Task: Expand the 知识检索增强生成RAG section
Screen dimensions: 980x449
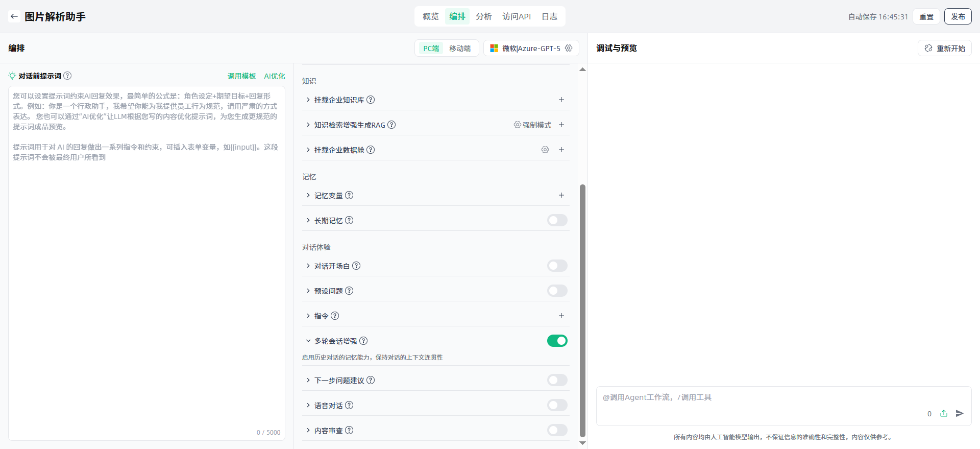Action: [308, 125]
